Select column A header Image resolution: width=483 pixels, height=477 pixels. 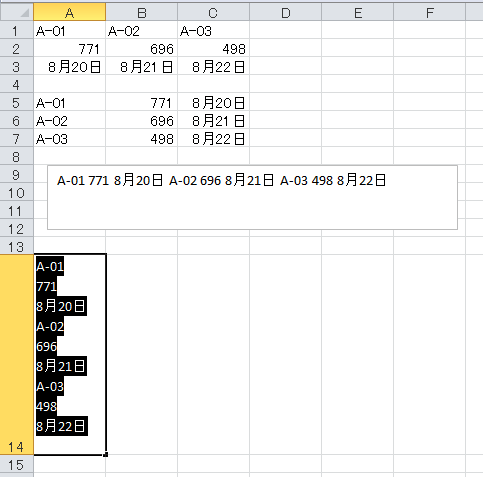pyautogui.click(x=70, y=12)
